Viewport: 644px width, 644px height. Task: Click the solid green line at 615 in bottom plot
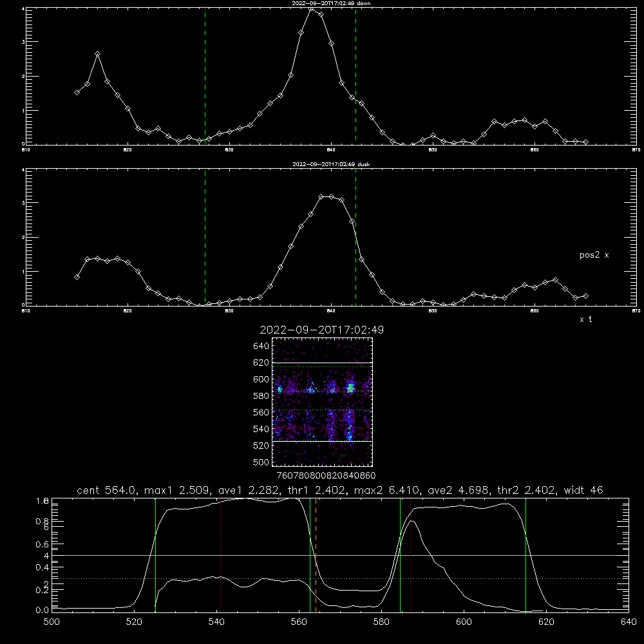pos(526,555)
